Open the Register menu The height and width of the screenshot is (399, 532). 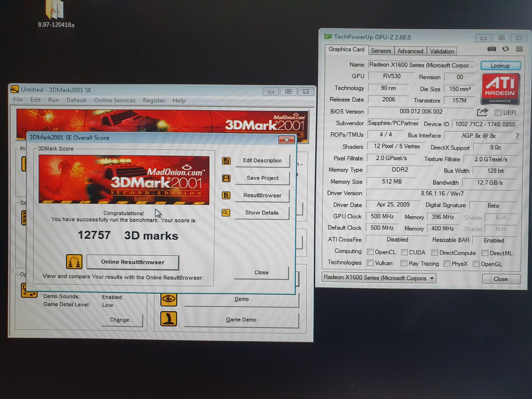click(154, 101)
